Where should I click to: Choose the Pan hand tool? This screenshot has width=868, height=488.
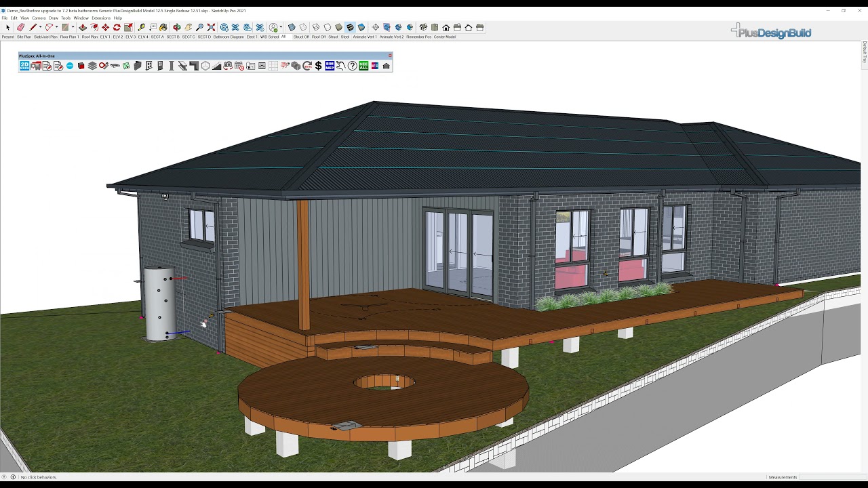(x=189, y=28)
